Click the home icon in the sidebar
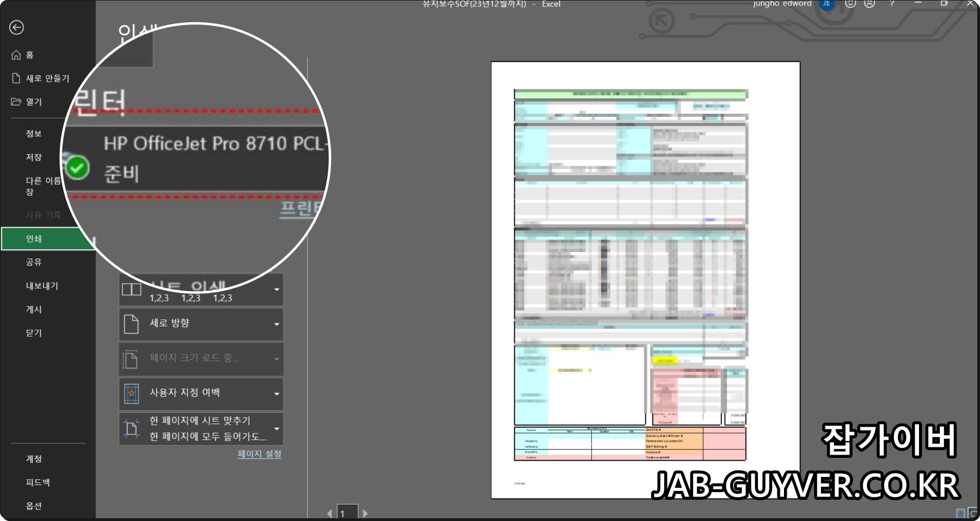 click(x=16, y=55)
